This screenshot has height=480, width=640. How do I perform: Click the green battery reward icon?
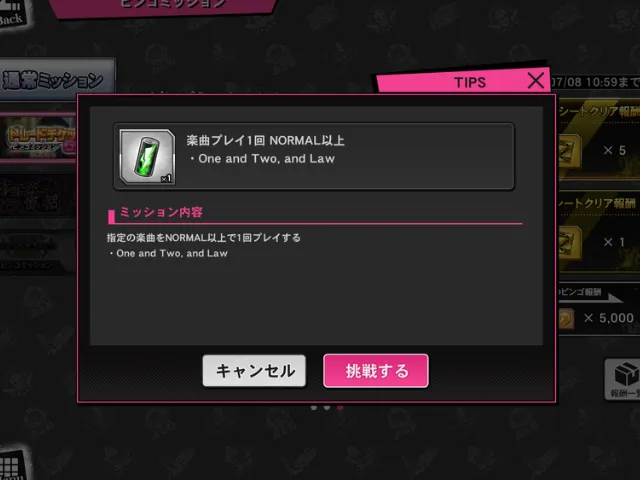tap(147, 157)
